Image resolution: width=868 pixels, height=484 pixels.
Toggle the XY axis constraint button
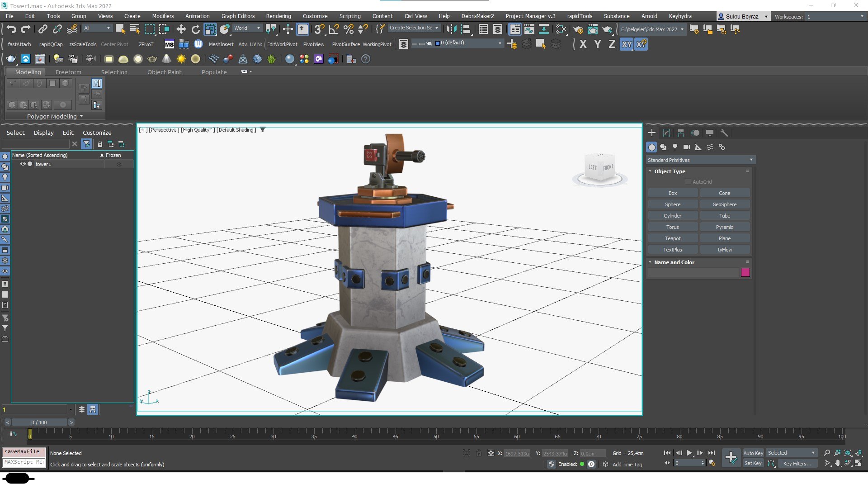pos(626,44)
